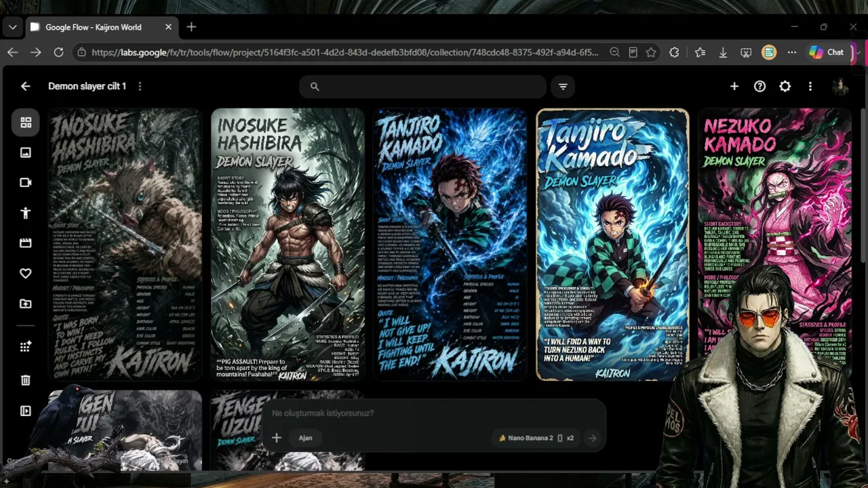Submit prompt with the arrow send button
Screen dimensions: 868x488
(x=592, y=438)
